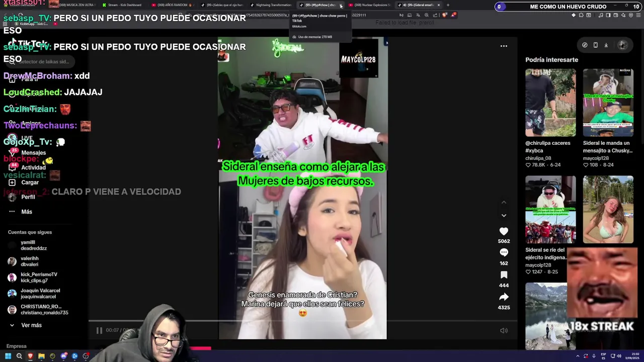Expand followed accounts with Ver más

(x=31, y=325)
